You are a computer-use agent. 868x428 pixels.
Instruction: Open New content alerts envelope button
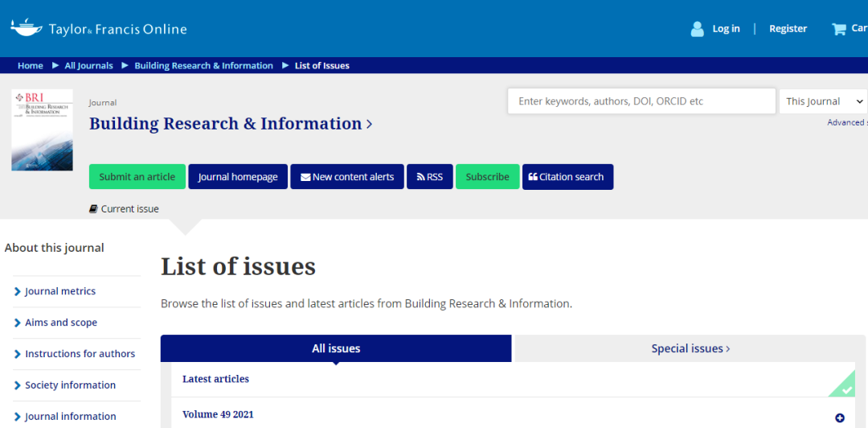click(347, 177)
